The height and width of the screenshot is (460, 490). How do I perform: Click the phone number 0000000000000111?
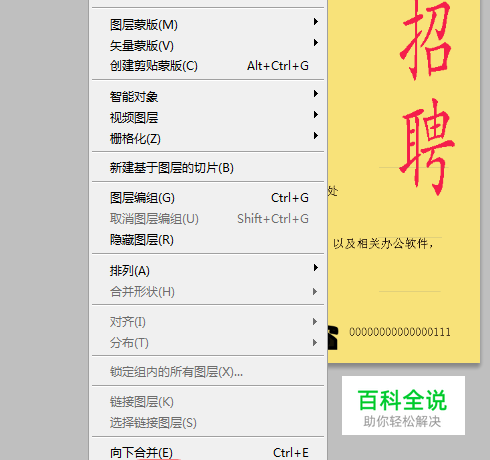point(400,332)
